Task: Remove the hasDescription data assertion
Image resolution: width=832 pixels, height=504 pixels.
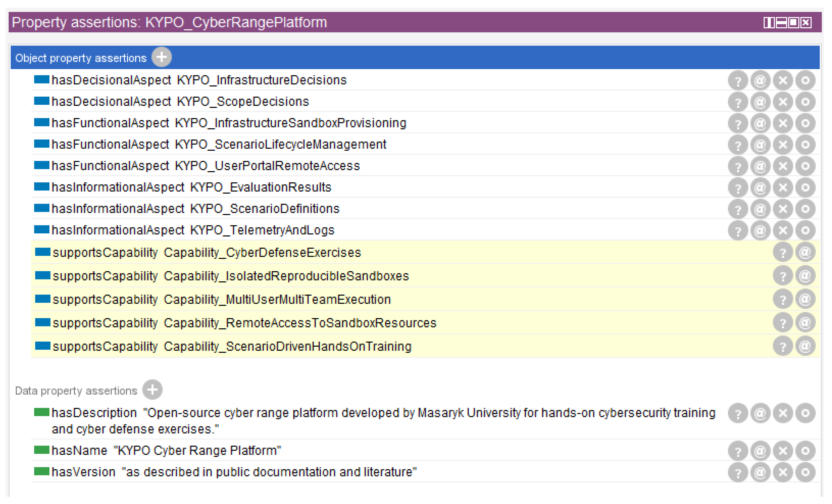Action: [783, 413]
